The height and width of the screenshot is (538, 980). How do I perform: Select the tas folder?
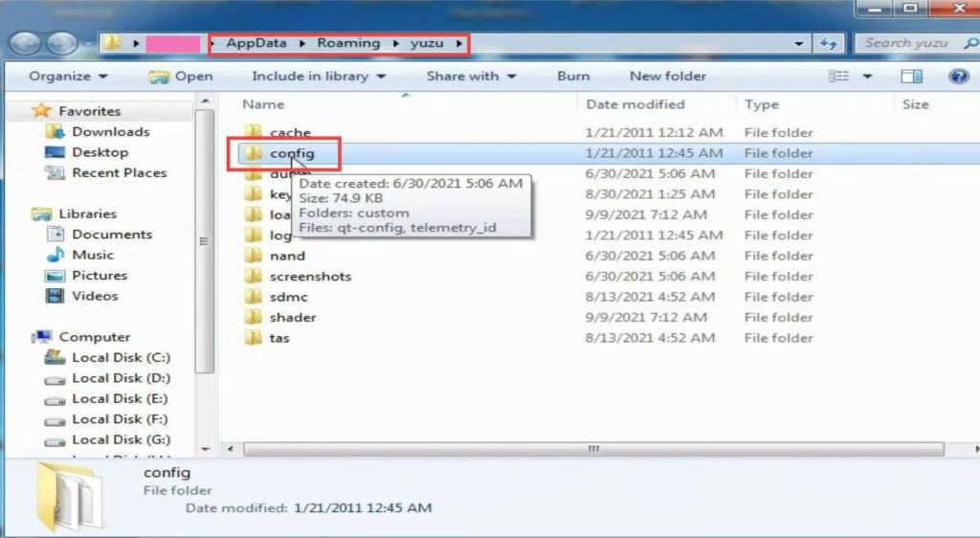pyautogui.click(x=279, y=338)
